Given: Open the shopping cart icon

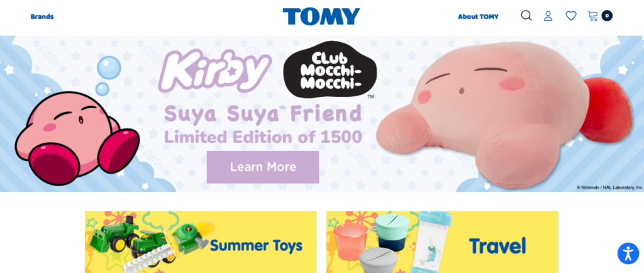Looking at the screenshot, I should point(592,16).
